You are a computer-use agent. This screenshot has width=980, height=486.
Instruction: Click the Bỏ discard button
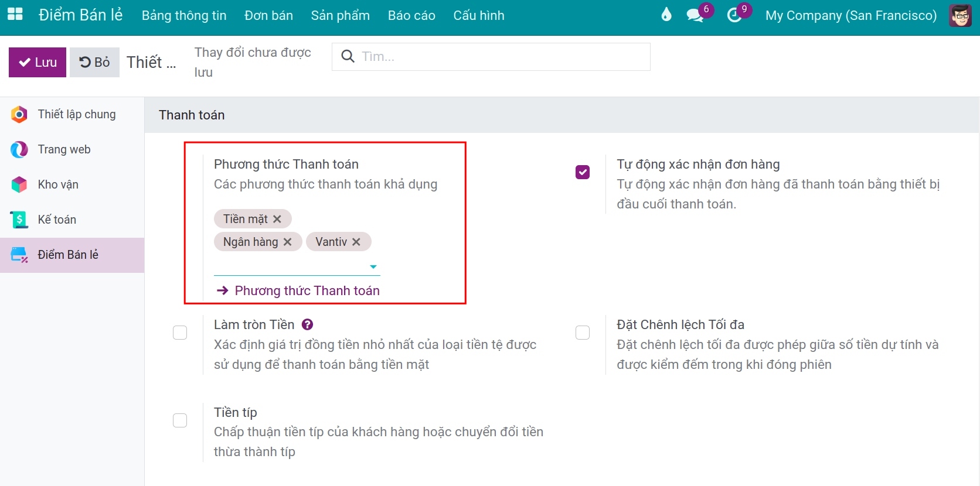94,63
